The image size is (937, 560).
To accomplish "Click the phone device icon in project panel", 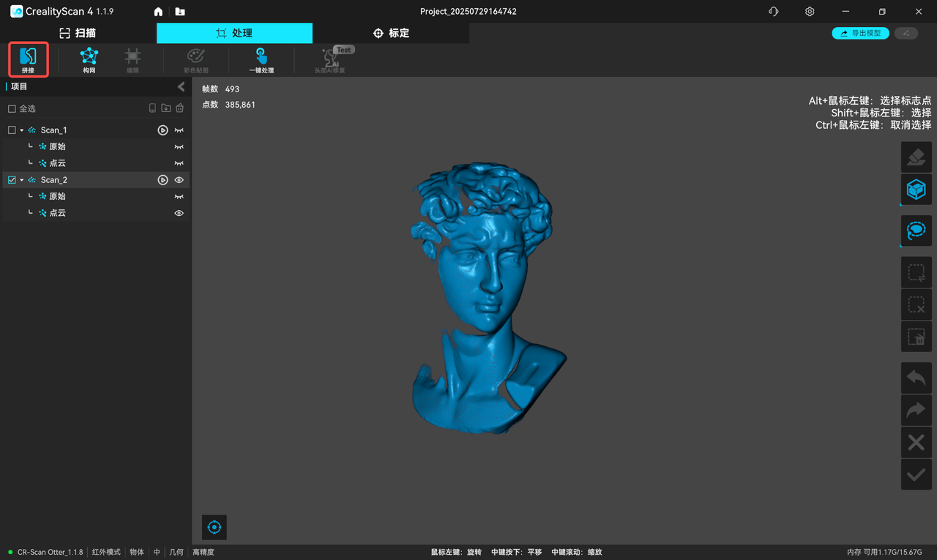I will (152, 108).
